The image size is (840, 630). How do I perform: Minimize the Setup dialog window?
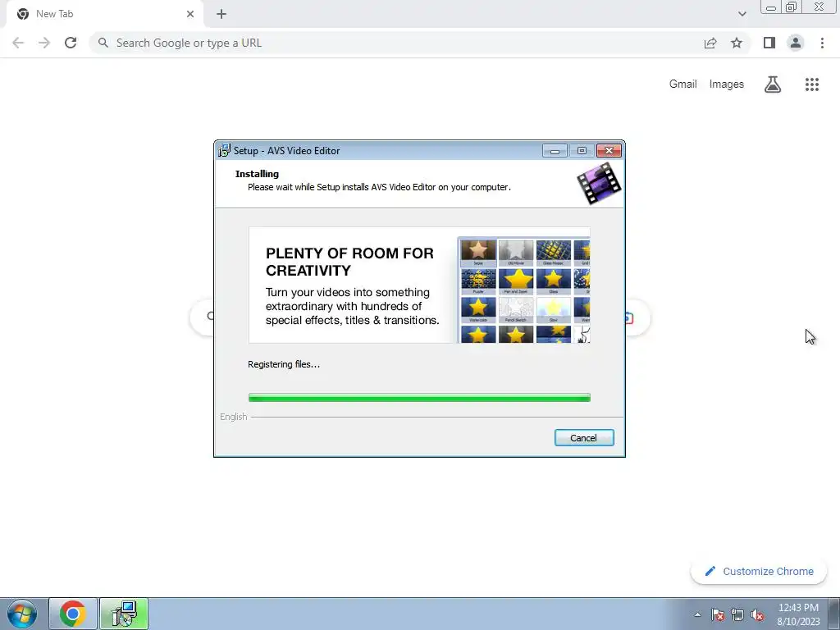555,151
